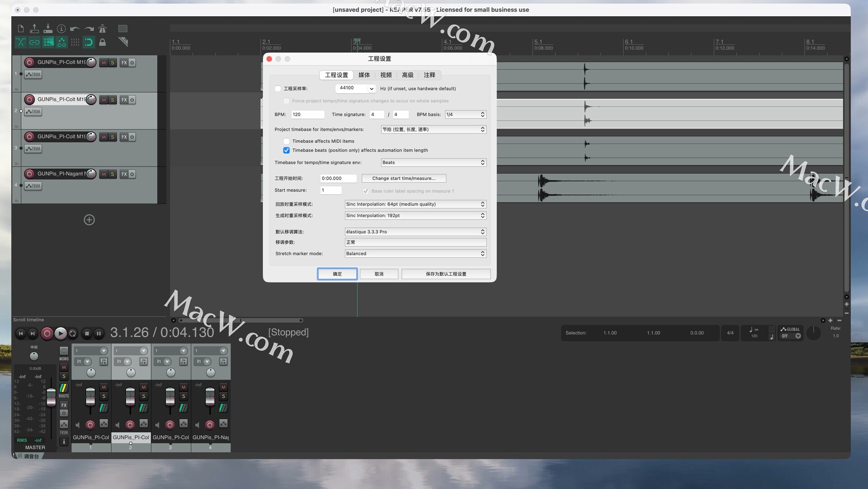Save project with the download-arrow toolbar icon
Screen dimensions: 868x489
tap(48, 28)
